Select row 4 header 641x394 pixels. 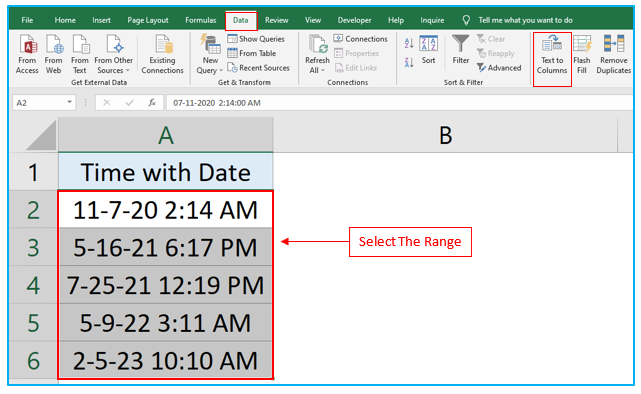click(34, 285)
